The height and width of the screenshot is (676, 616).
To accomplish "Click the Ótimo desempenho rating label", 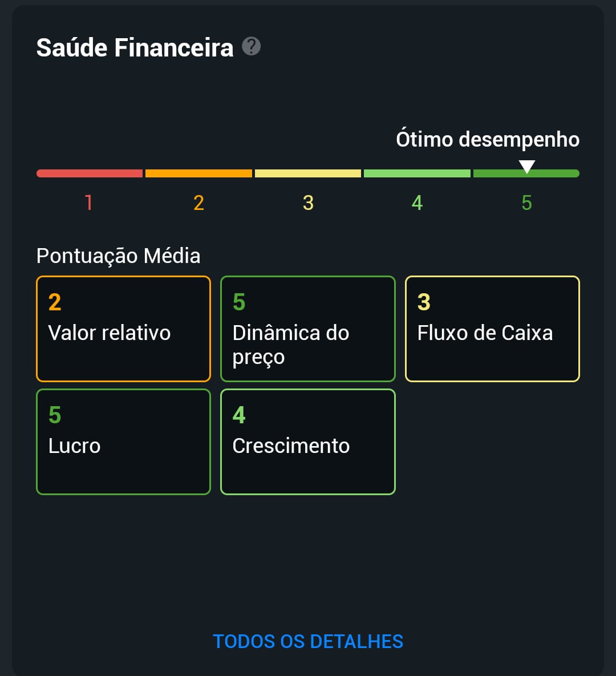I will [488, 140].
